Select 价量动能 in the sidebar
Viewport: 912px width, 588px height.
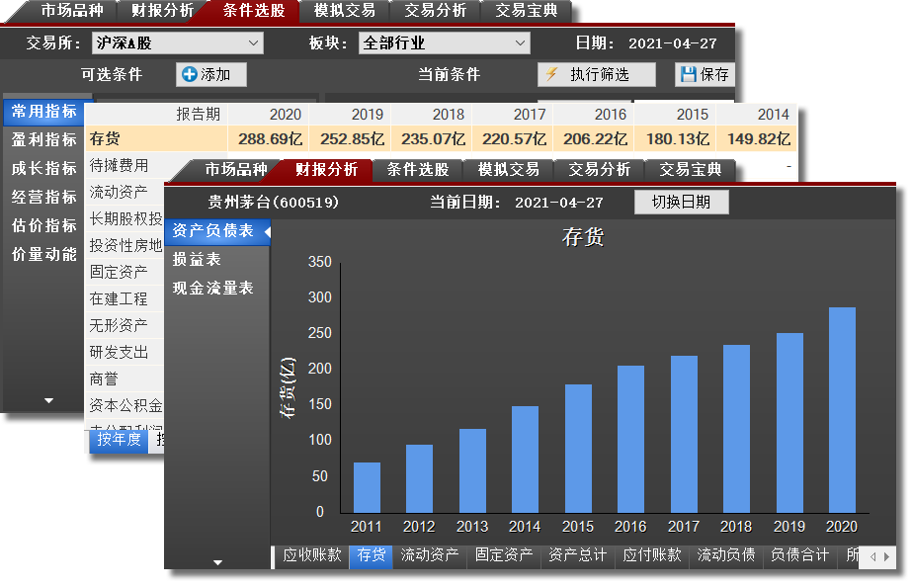43,254
